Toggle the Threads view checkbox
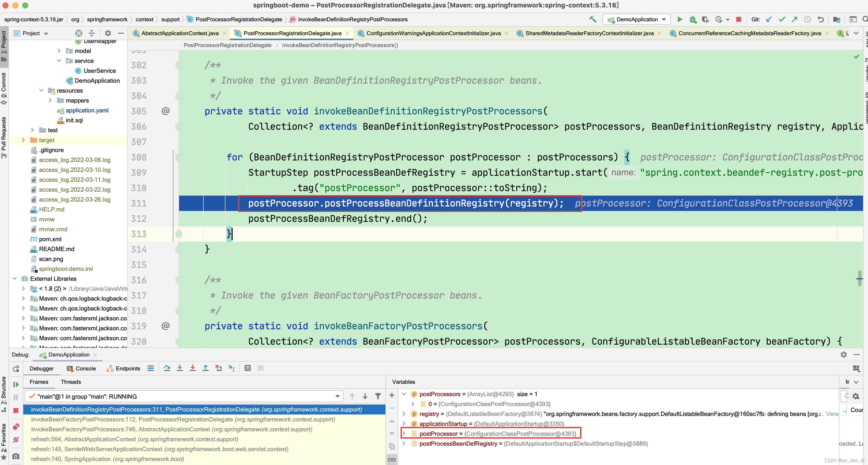Viewport: 868px width, 465px height. [71, 382]
